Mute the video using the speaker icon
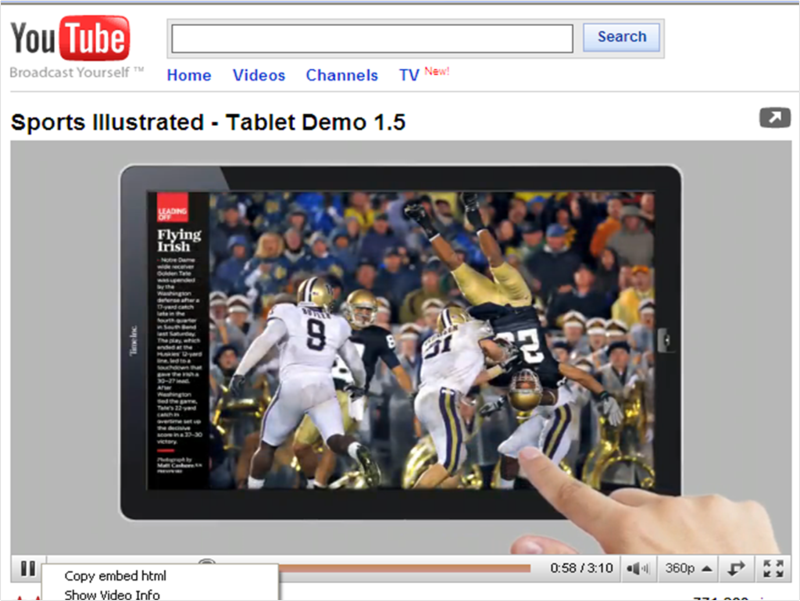 tap(638, 568)
